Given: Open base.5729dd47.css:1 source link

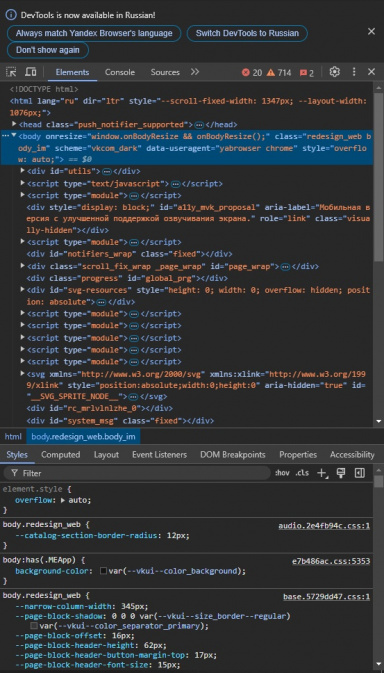Looking at the screenshot, I should click(x=327, y=597).
